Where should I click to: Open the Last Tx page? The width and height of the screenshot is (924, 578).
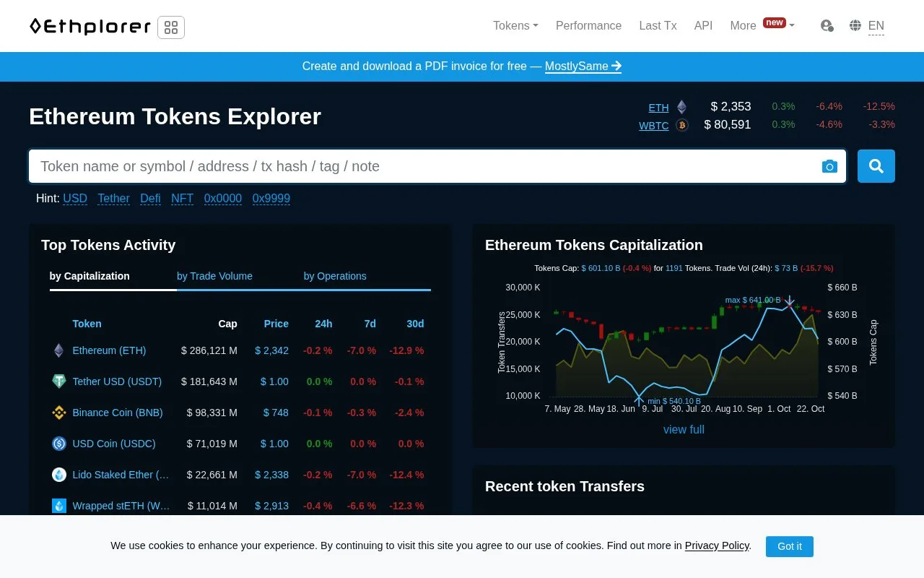pyautogui.click(x=658, y=26)
